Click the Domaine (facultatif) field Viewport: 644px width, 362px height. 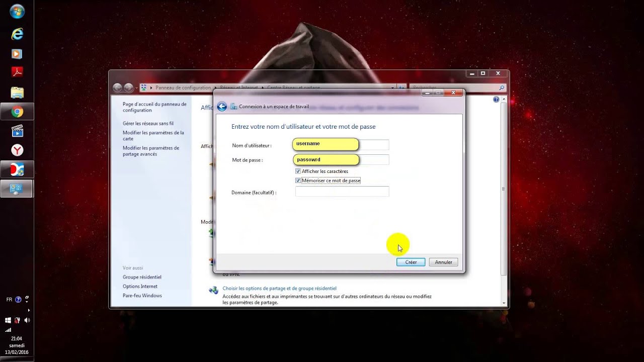tap(342, 192)
